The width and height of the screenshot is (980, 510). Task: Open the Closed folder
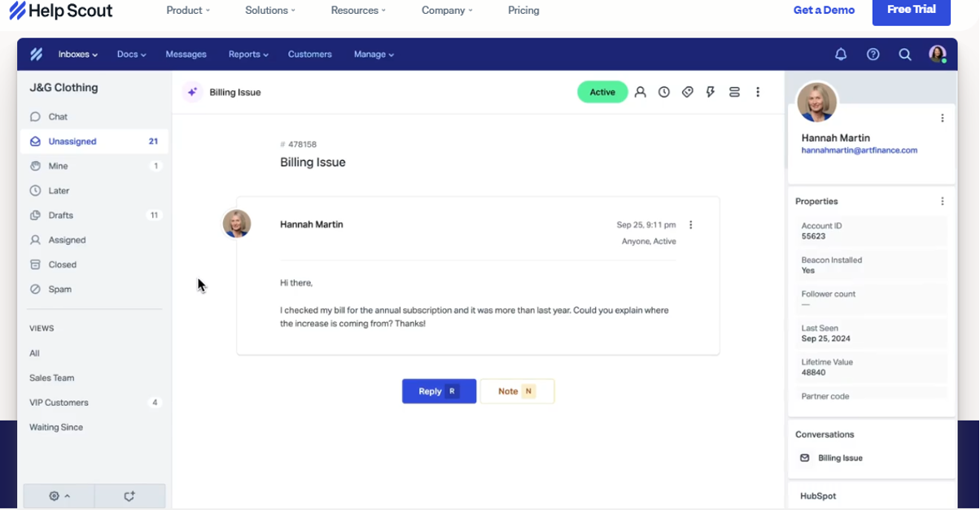[x=94, y=265]
